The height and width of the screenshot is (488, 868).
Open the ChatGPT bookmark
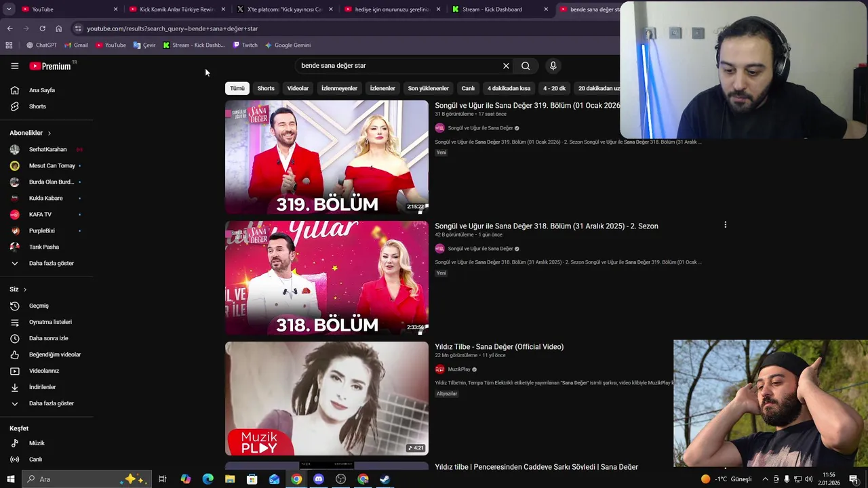pyautogui.click(x=41, y=45)
